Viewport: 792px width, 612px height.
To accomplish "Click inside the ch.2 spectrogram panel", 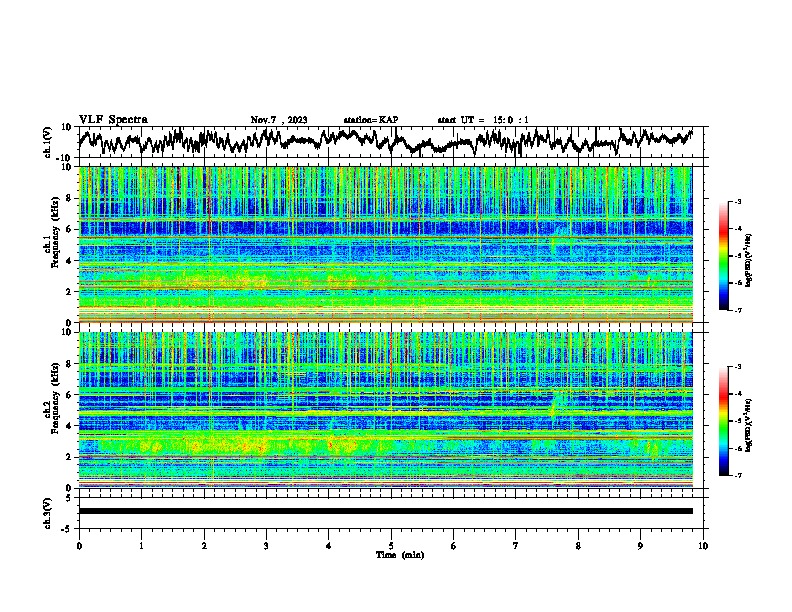I will (x=385, y=410).
